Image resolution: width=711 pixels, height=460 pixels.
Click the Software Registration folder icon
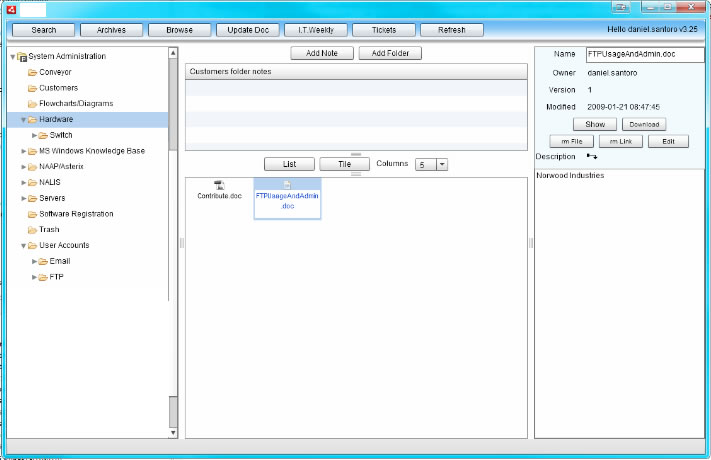coord(33,214)
